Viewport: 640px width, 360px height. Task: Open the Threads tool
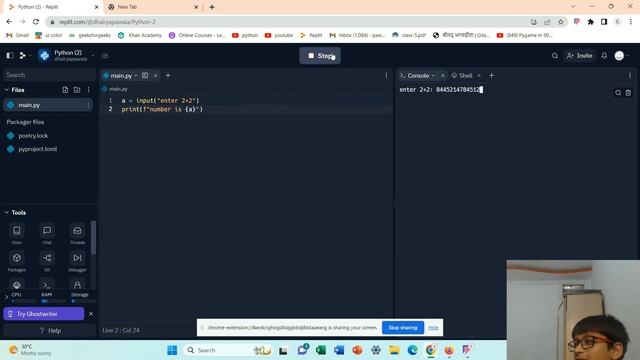point(77,234)
